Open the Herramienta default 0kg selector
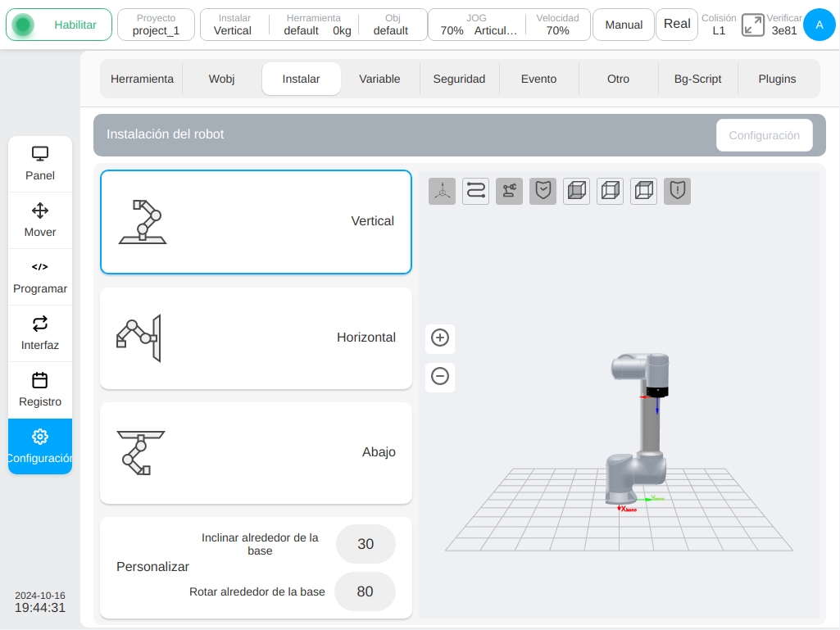 [x=315, y=25]
